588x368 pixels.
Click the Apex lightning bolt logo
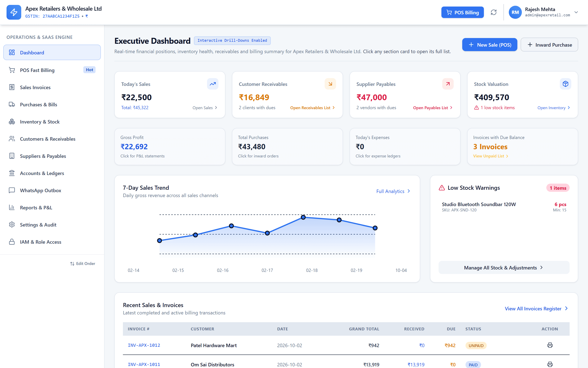coord(14,12)
